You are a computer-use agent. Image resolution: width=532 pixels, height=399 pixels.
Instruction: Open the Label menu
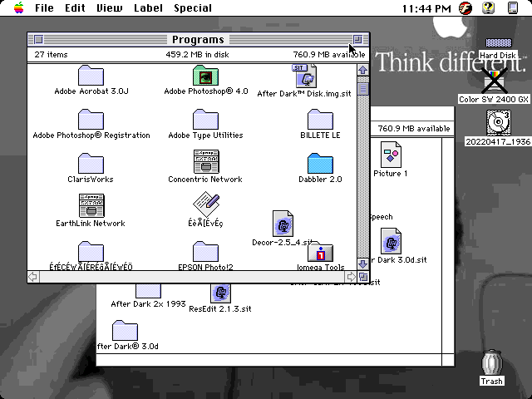pyautogui.click(x=148, y=7)
